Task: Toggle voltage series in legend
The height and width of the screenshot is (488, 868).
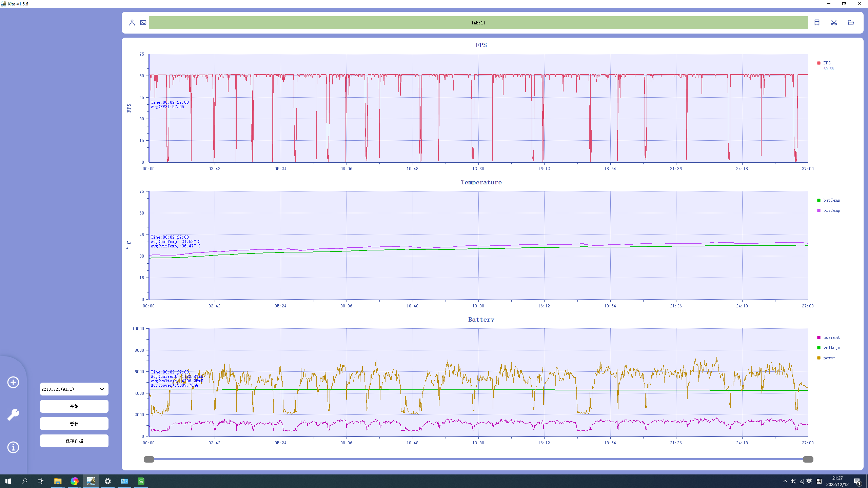Action: click(x=829, y=348)
